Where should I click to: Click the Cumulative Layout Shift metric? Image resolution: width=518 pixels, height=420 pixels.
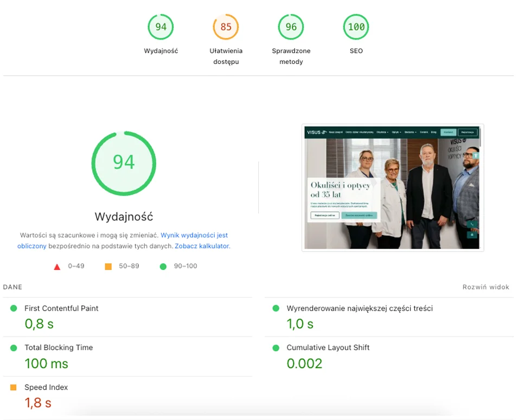click(x=328, y=348)
